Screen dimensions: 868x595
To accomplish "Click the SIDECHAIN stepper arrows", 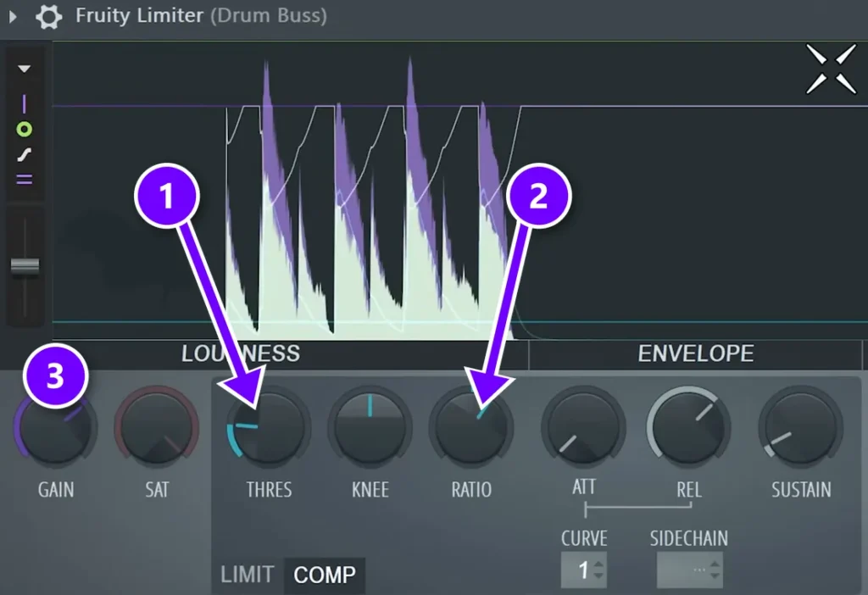I will coord(715,570).
